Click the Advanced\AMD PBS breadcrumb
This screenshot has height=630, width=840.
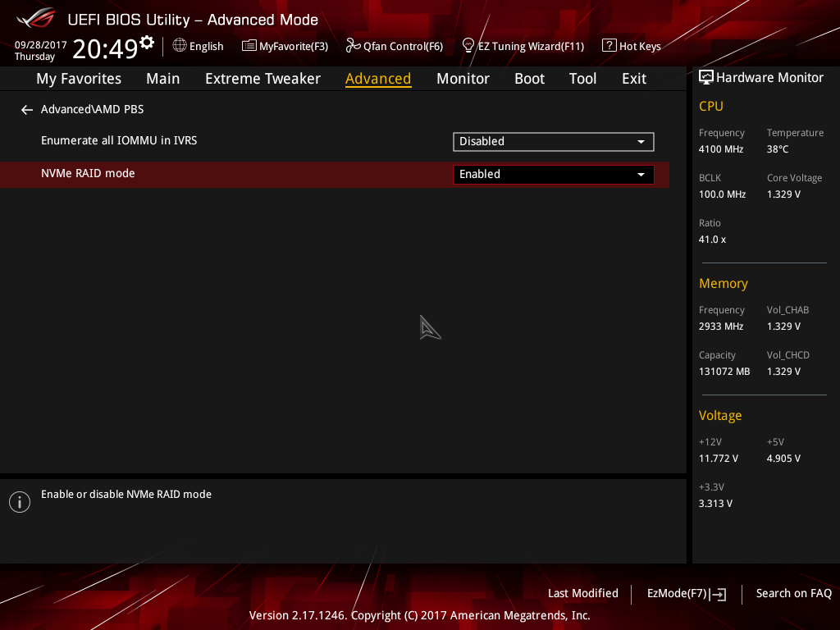[92, 109]
